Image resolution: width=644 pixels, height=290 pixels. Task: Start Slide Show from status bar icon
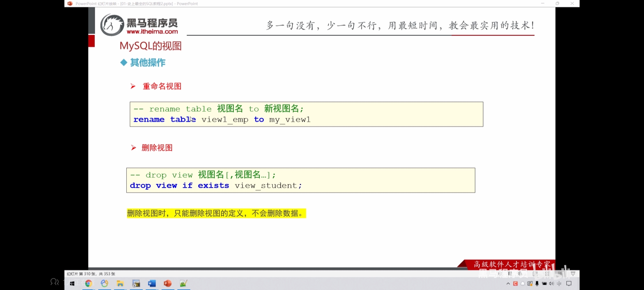(573, 274)
